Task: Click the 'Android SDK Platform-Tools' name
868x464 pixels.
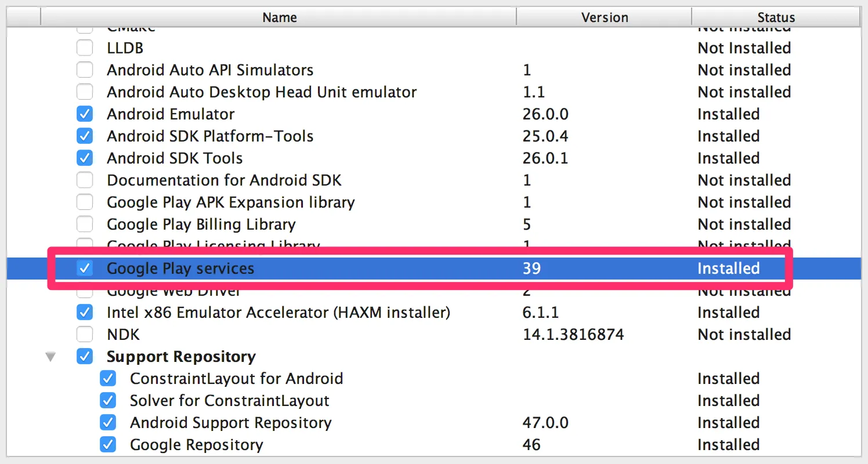Action: pos(210,136)
